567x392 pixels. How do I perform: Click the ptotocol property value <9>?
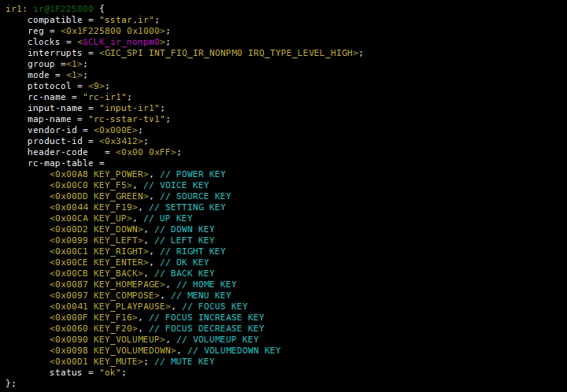coord(97,86)
